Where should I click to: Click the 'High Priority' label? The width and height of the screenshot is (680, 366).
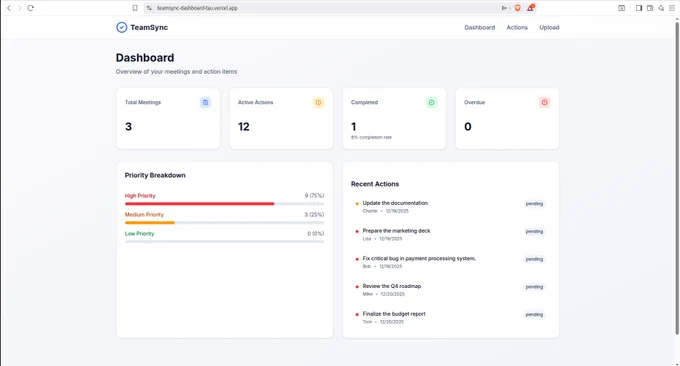click(140, 196)
